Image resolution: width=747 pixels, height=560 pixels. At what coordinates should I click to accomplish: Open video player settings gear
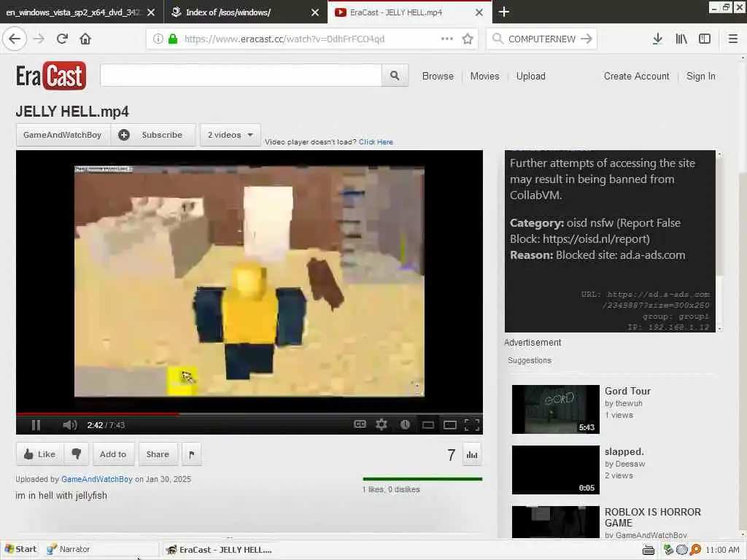pyautogui.click(x=381, y=424)
